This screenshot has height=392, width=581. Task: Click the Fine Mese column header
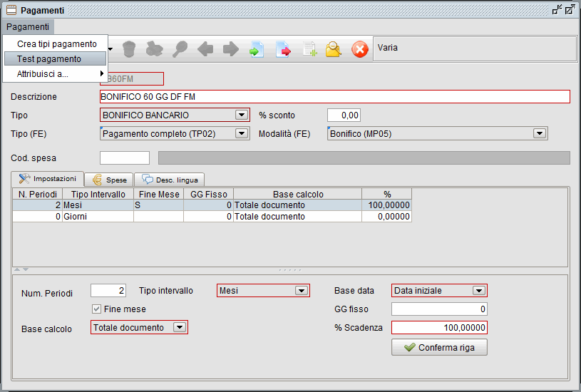click(x=159, y=194)
